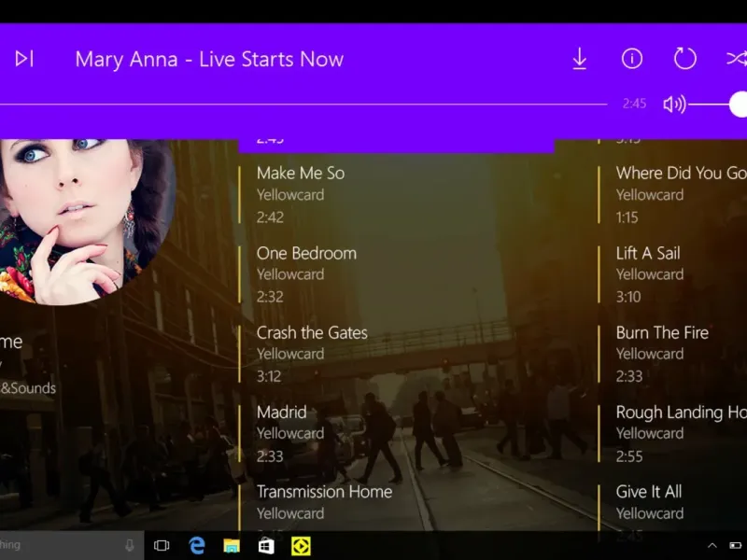Image resolution: width=747 pixels, height=560 pixels.
Task: Open the artist portrait thumbnail
Action: coord(86,221)
